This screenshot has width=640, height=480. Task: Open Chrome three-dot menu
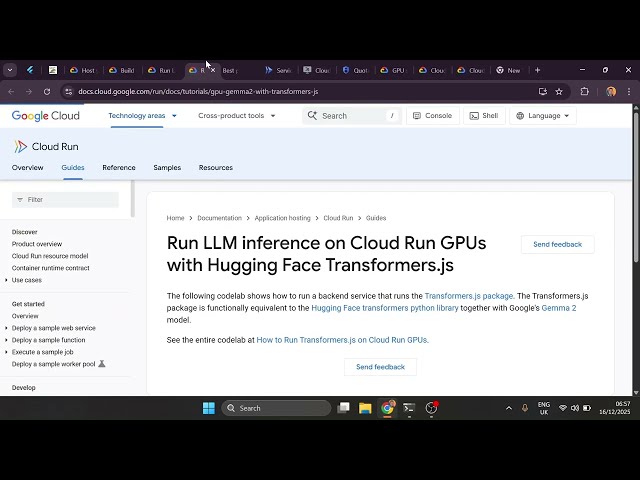(x=629, y=91)
